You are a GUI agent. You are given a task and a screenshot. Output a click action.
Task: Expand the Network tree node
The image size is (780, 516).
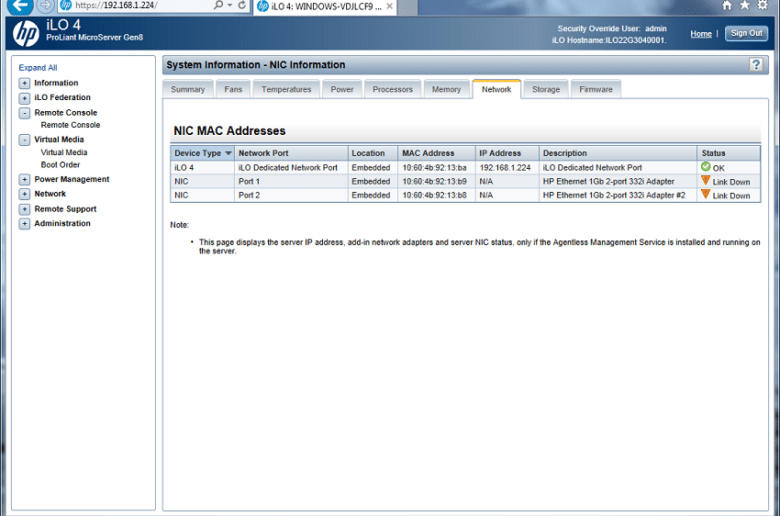tap(24, 194)
